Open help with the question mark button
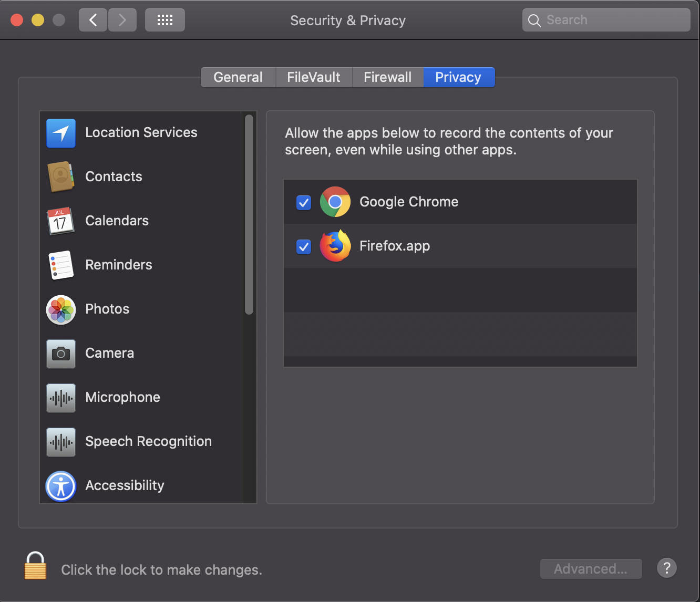This screenshot has height=602, width=700. click(666, 568)
